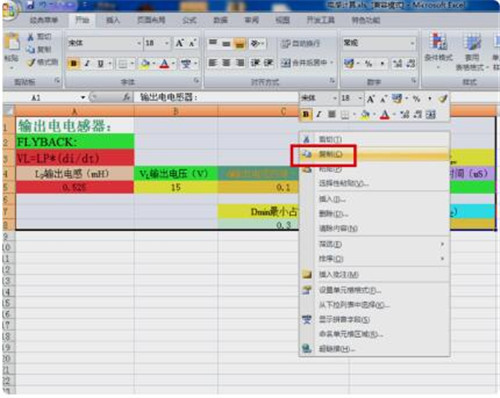
Task: Choose Copy in the context menu
Action: click(x=375, y=154)
